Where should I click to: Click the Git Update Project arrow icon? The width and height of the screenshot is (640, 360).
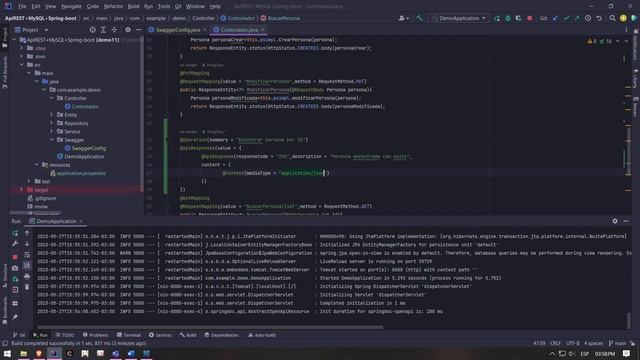point(556,18)
